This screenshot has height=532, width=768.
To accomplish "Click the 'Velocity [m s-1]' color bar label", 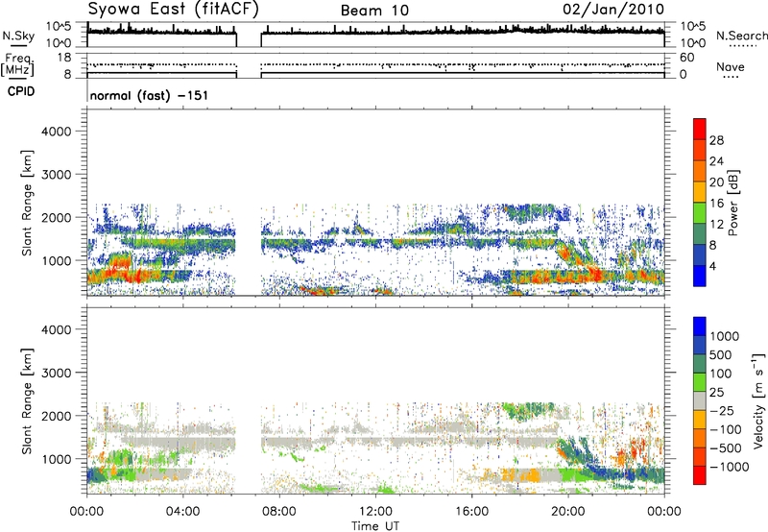I will (x=758, y=400).
